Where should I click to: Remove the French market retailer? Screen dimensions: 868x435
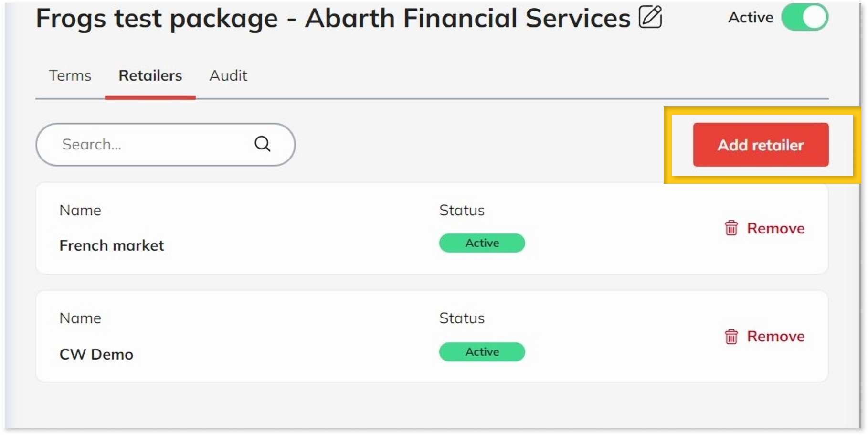tap(765, 228)
